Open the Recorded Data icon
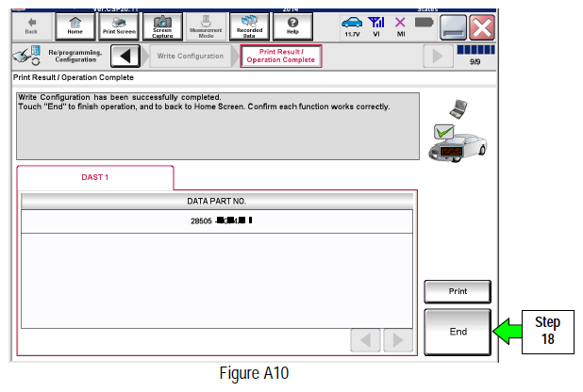 click(x=249, y=26)
